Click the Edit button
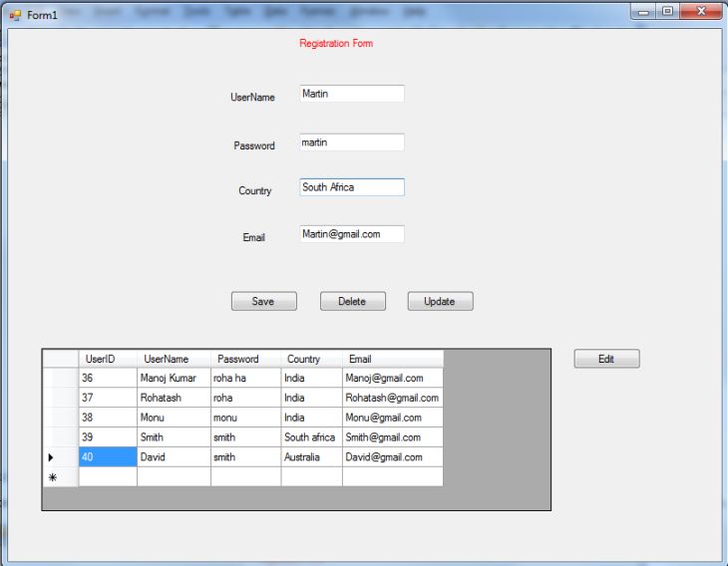Screen dimensions: 728x566 click(606, 359)
